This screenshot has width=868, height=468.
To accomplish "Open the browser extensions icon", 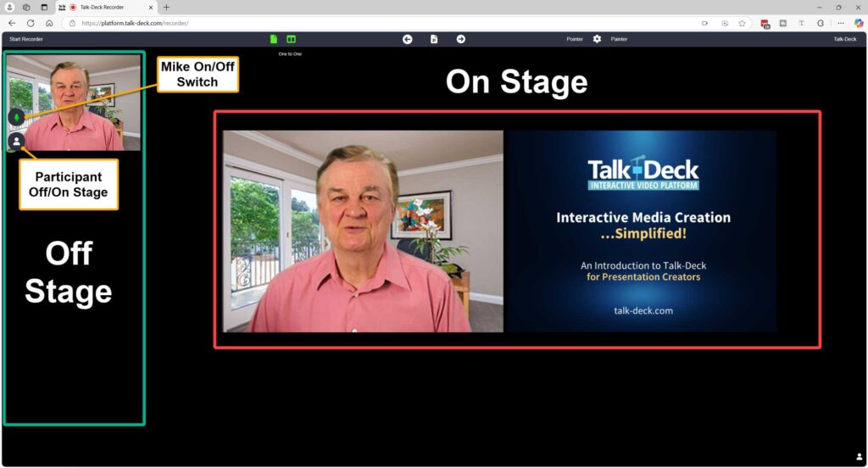I will (x=821, y=23).
